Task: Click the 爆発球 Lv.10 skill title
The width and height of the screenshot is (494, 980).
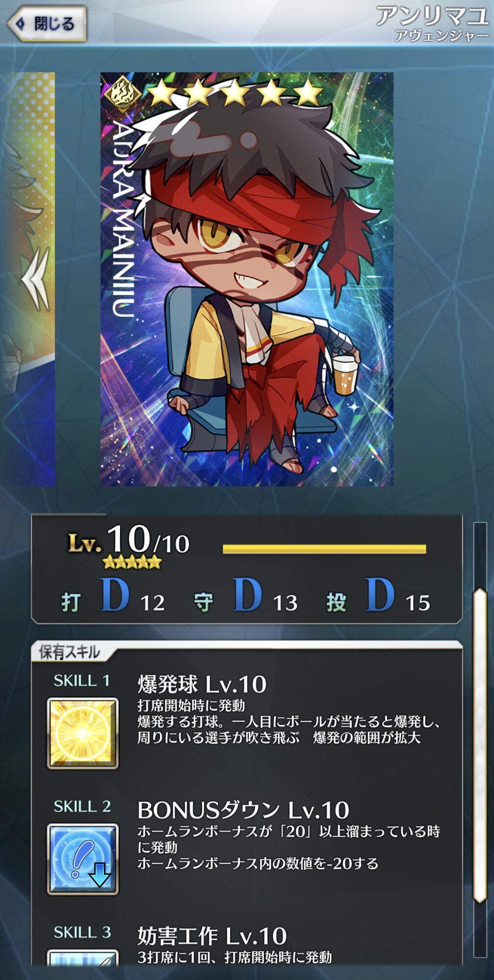Action: tap(202, 684)
